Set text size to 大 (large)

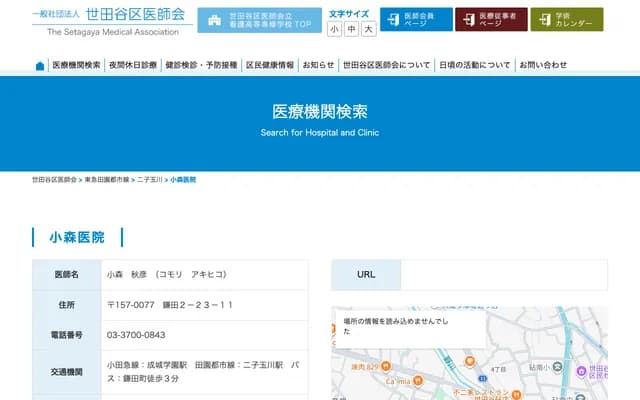(x=369, y=29)
